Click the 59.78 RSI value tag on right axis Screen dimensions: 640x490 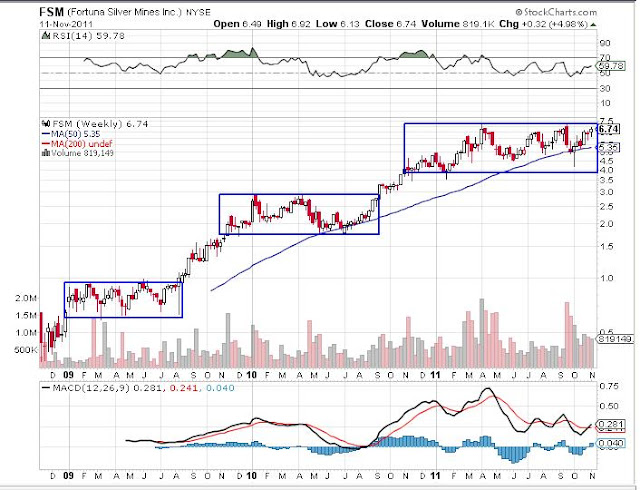click(x=611, y=65)
